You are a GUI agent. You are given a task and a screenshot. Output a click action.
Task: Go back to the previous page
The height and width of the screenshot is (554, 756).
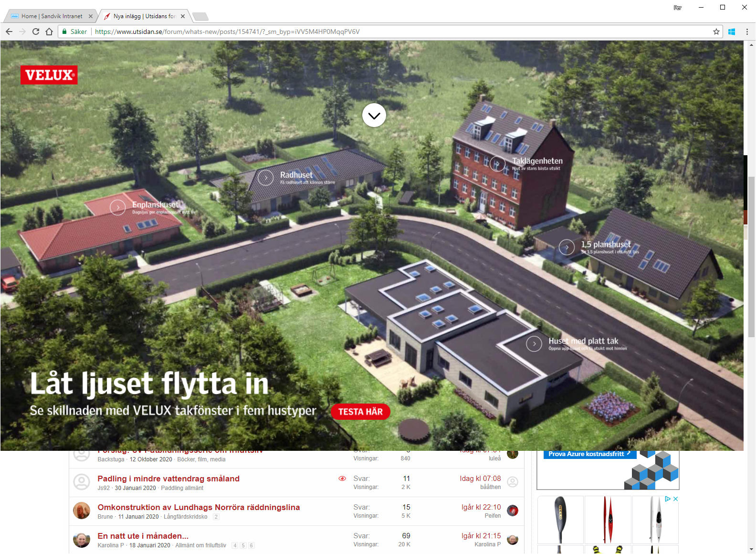point(9,32)
